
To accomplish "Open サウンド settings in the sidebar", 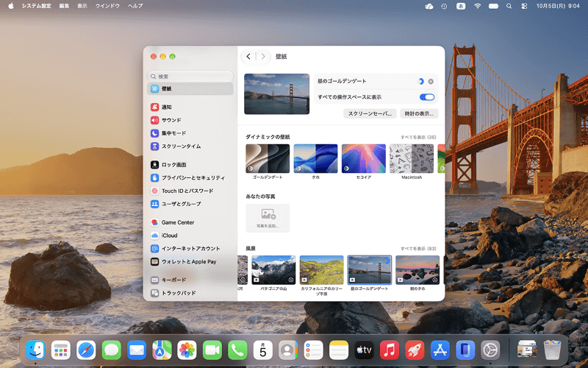I will point(190,120).
